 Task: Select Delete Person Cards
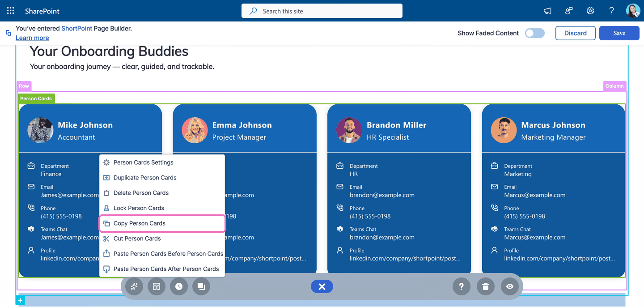(162, 193)
